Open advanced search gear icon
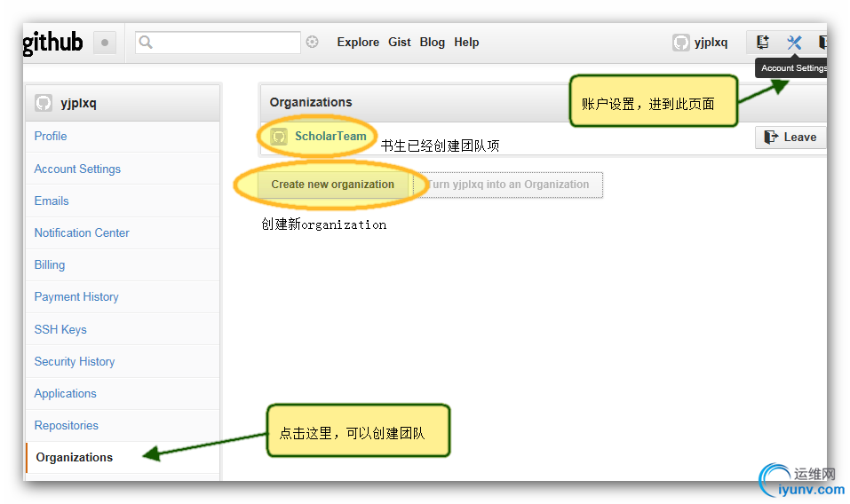This screenshot has height=504, width=850. (x=313, y=42)
